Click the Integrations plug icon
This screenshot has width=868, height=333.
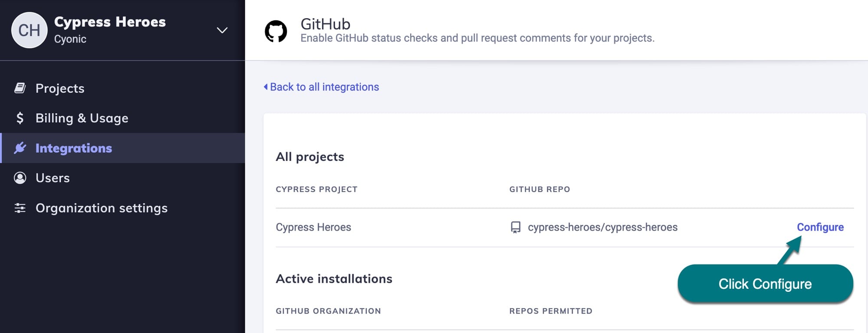coord(20,148)
